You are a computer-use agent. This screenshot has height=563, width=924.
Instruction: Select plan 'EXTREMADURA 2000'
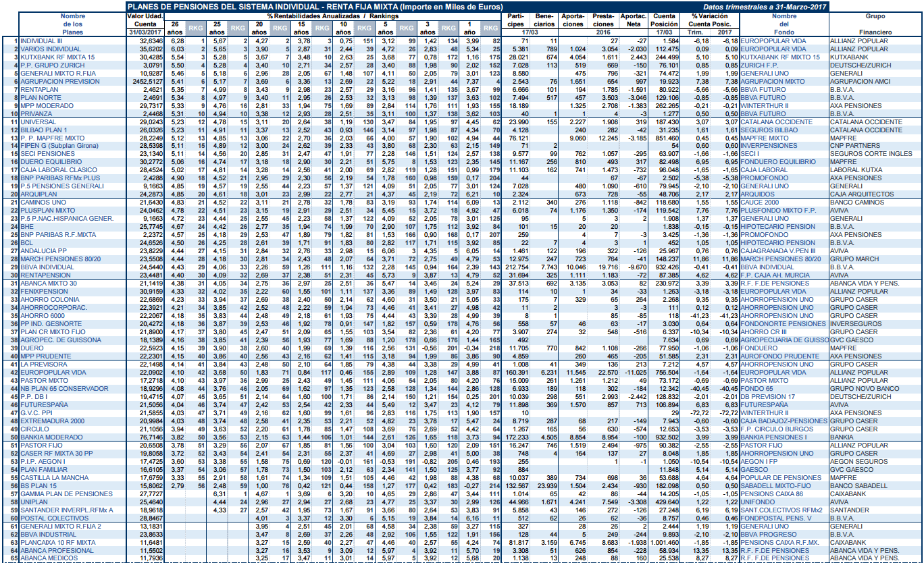click(52, 421)
